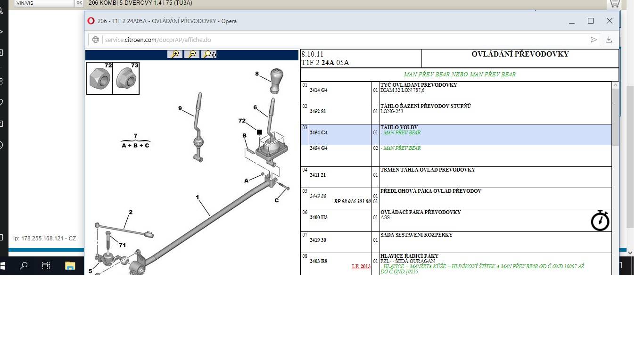This screenshot has height=362, width=644.
Task: Select part number 2403 R9
Action: tap(318, 261)
